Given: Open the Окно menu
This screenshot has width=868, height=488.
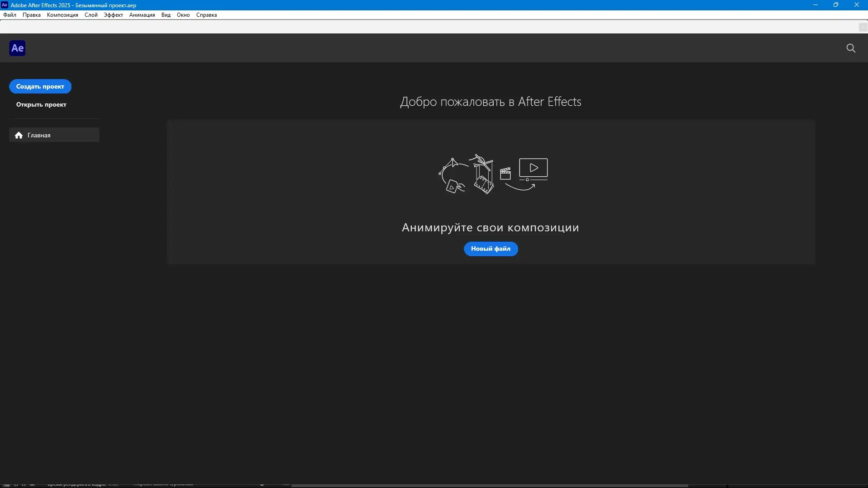Looking at the screenshot, I should (x=183, y=15).
